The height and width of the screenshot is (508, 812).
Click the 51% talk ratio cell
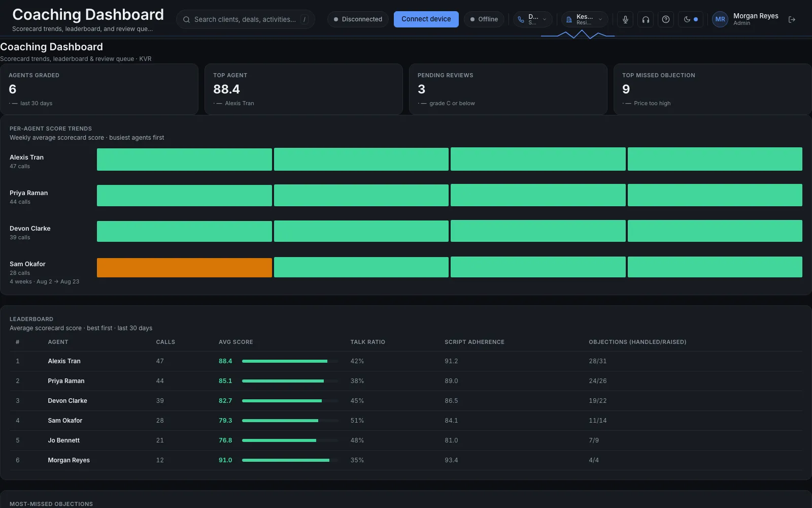[x=357, y=421]
